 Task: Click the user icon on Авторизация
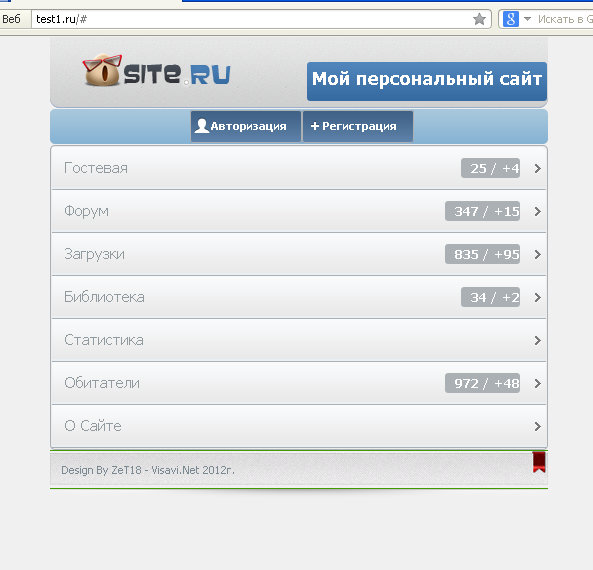(x=202, y=126)
